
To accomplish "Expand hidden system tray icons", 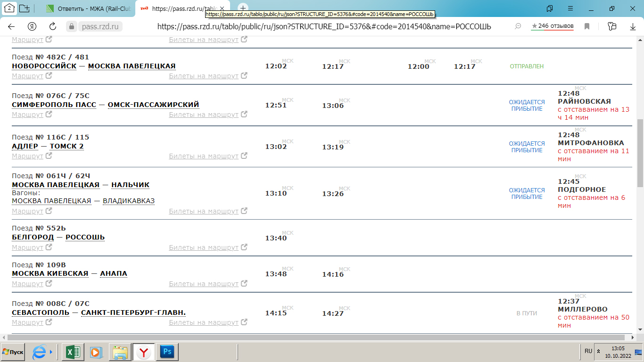I will tap(598, 352).
